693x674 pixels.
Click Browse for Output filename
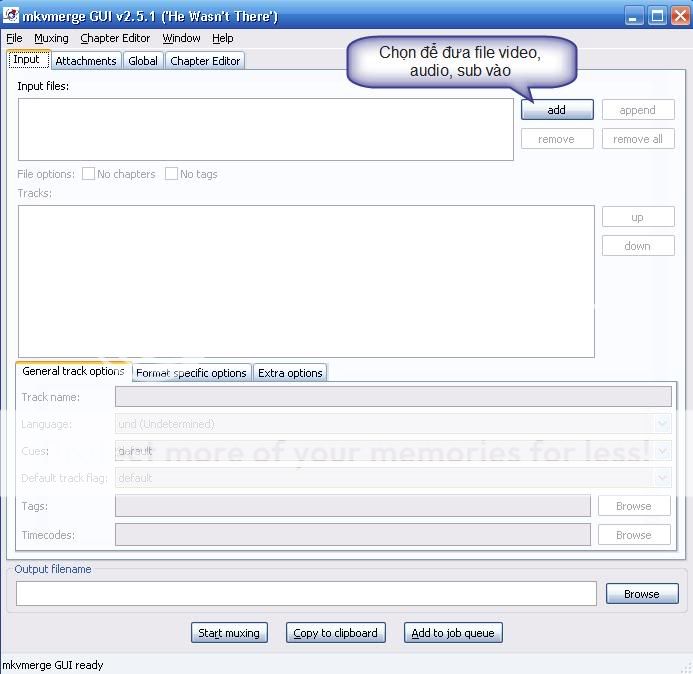pos(642,594)
